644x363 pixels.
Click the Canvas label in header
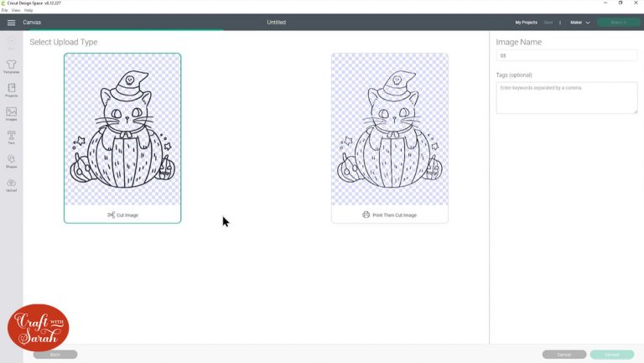point(32,23)
